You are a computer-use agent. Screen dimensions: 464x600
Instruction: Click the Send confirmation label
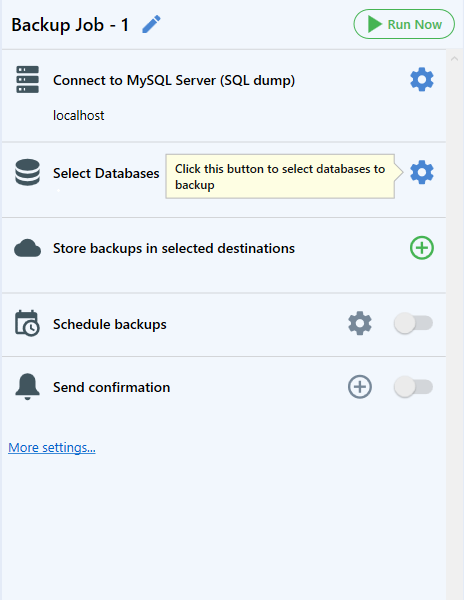[x=111, y=387]
